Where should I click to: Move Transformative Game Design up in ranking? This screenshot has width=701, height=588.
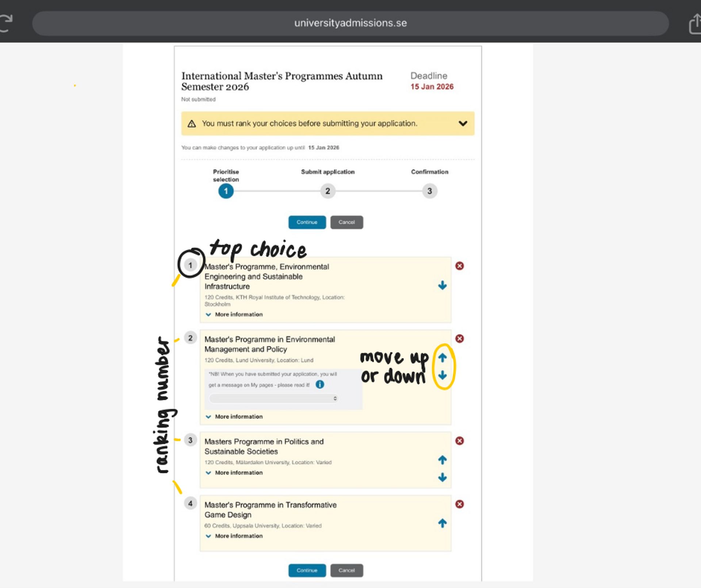point(442,523)
